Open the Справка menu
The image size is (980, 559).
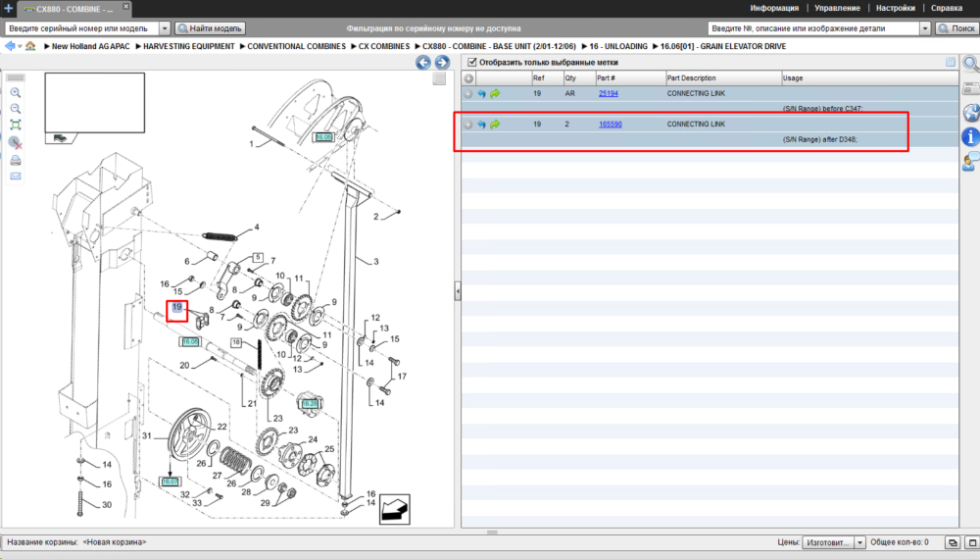pos(947,8)
